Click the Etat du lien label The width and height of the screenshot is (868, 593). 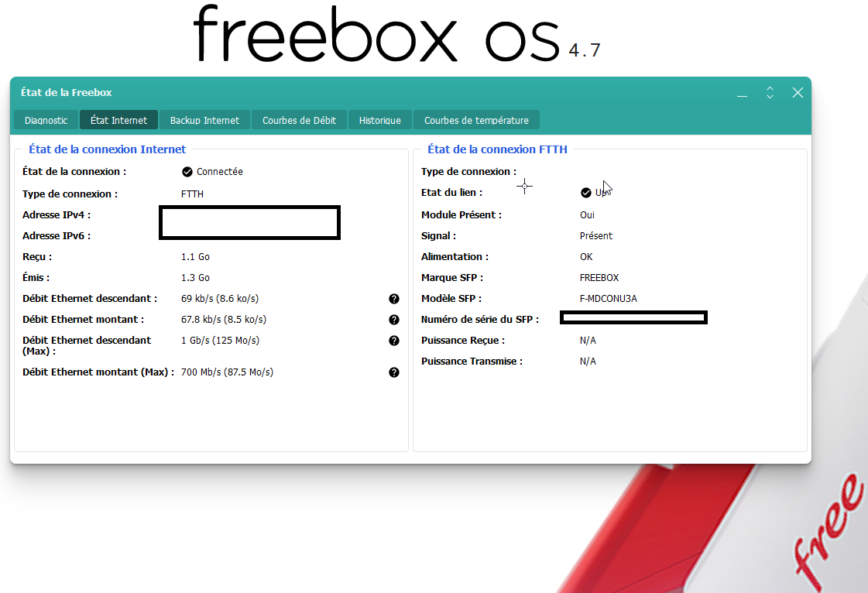(x=451, y=193)
